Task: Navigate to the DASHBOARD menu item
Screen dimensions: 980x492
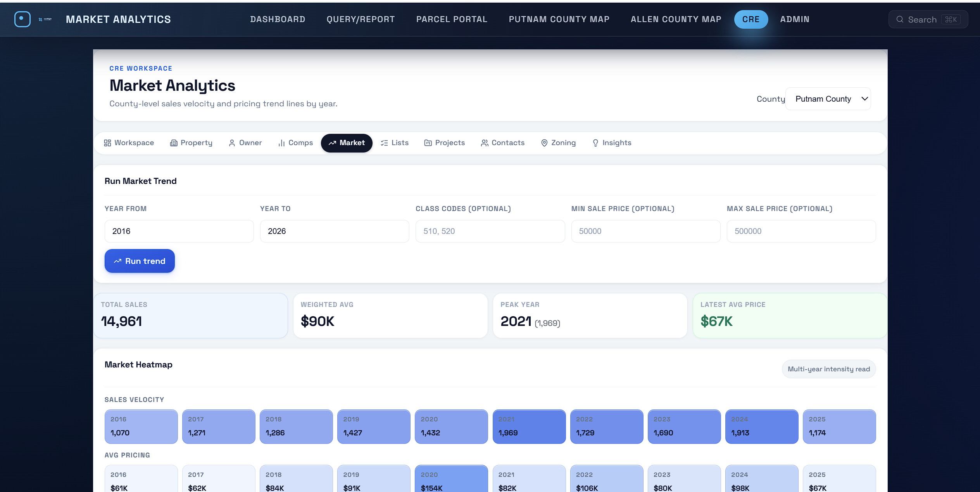Action: [x=278, y=19]
